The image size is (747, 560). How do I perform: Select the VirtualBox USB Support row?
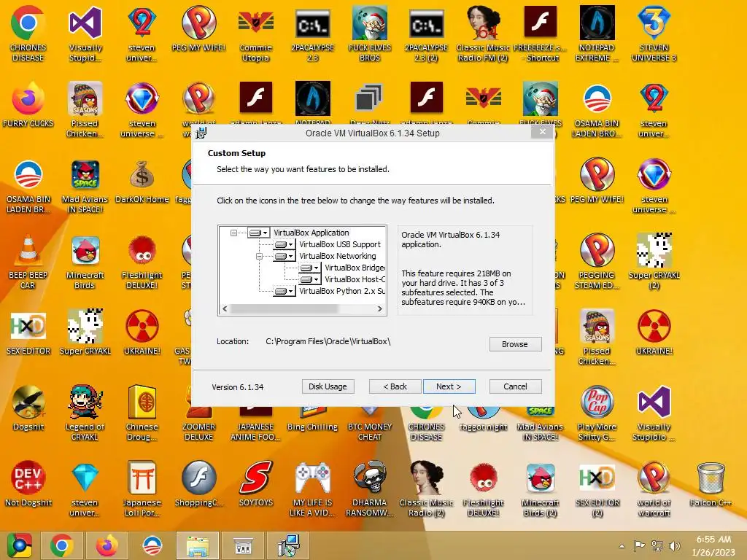[x=340, y=244]
